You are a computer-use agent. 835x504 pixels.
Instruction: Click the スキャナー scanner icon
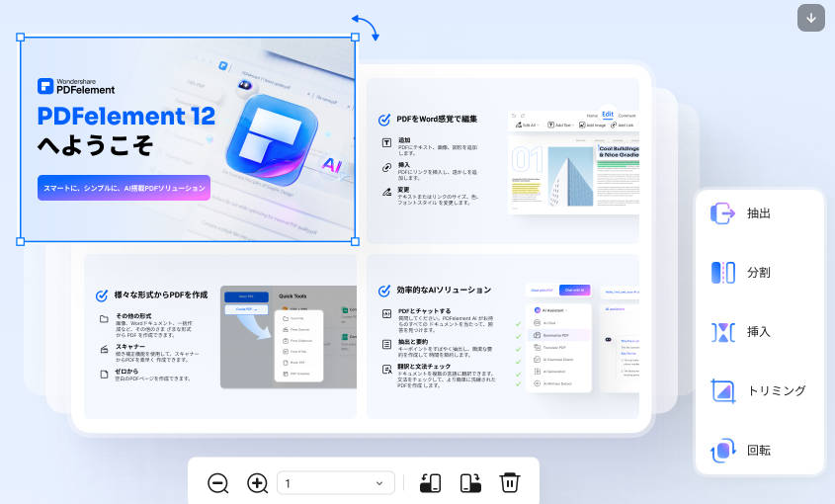click(105, 350)
